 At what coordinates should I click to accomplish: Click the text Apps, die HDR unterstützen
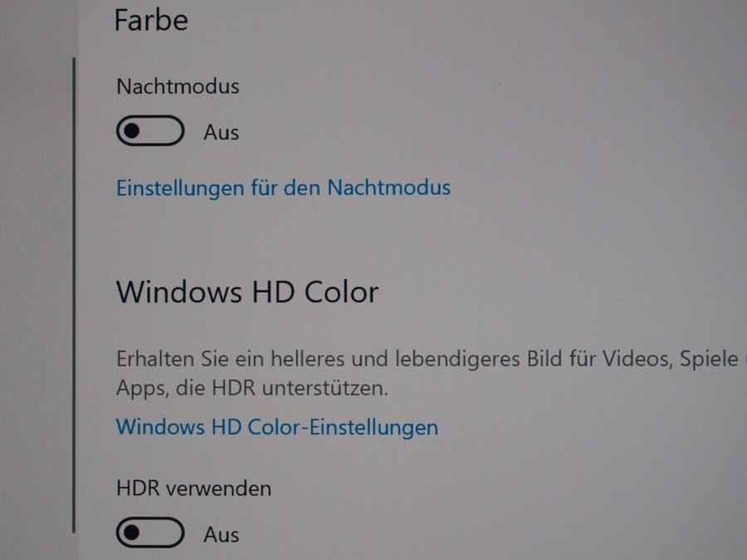pos(252,388)
